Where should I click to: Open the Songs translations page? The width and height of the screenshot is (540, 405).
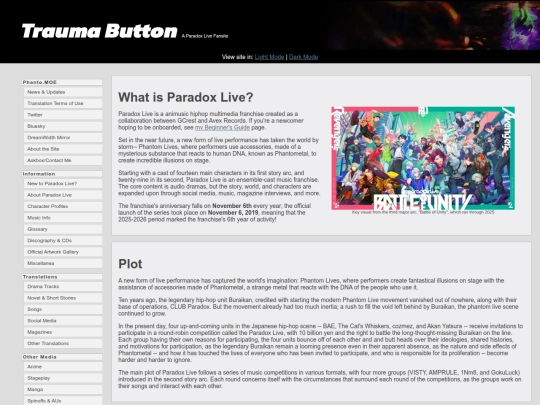tap(63, 309)
